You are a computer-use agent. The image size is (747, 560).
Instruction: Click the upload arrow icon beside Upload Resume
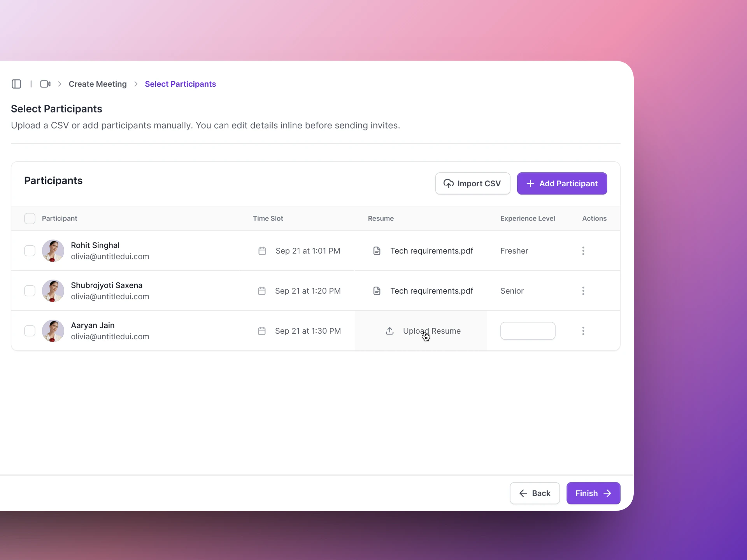(x=389, y=331)
